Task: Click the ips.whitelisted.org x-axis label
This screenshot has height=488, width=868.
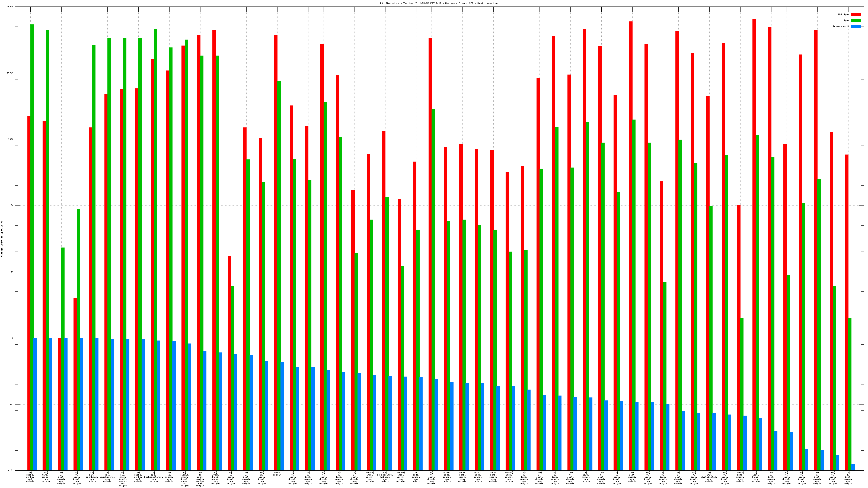Action: click(709, 477)
